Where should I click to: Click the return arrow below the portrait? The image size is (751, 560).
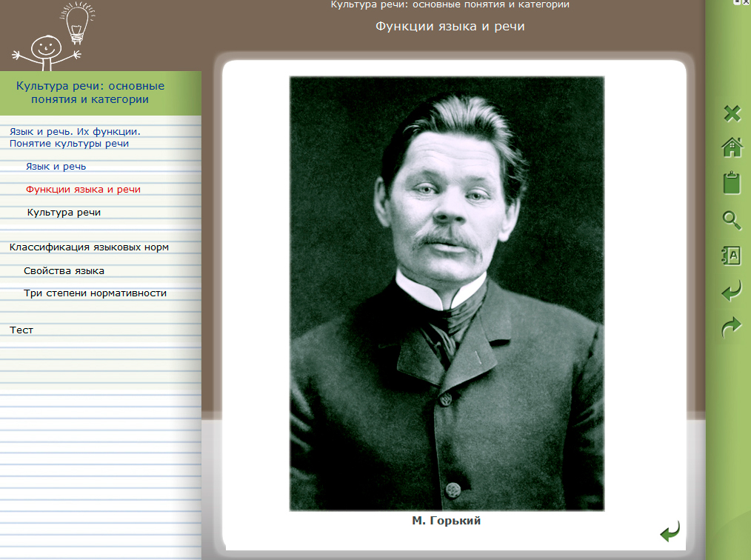[670, 531]
